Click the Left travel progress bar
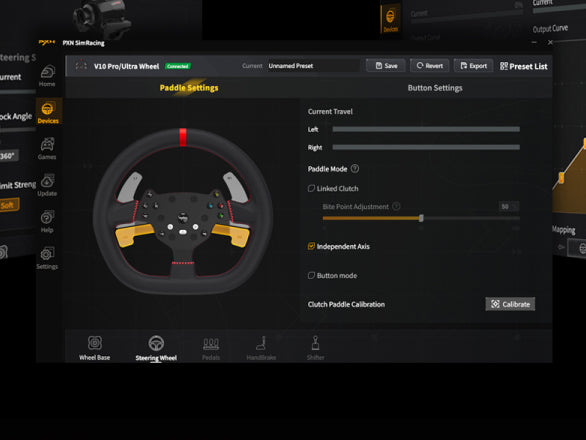This screenshot has height=440, width=586. [x=426, y=129]
